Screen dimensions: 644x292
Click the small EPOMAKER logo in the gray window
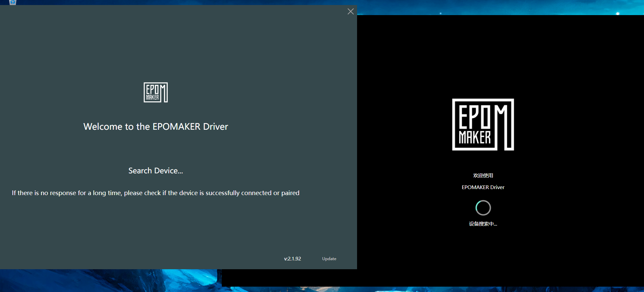pos(156,92)
